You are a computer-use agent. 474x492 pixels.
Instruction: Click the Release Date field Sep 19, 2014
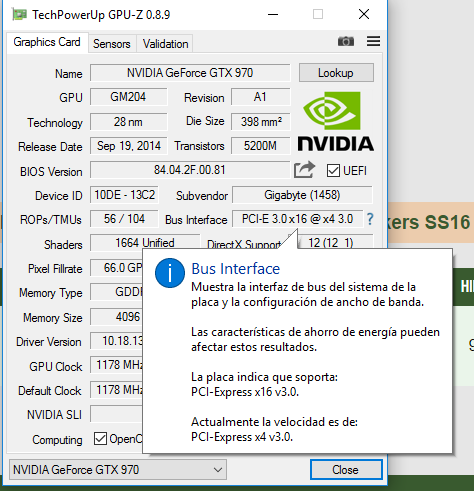click(128, 146)
